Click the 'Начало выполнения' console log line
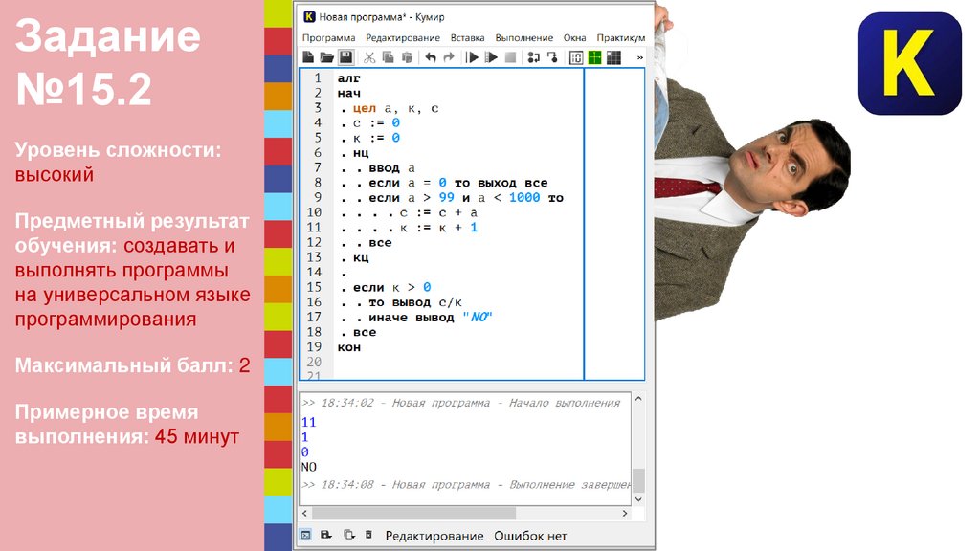Viewport: 980px width, 551px height. (461, 403)
